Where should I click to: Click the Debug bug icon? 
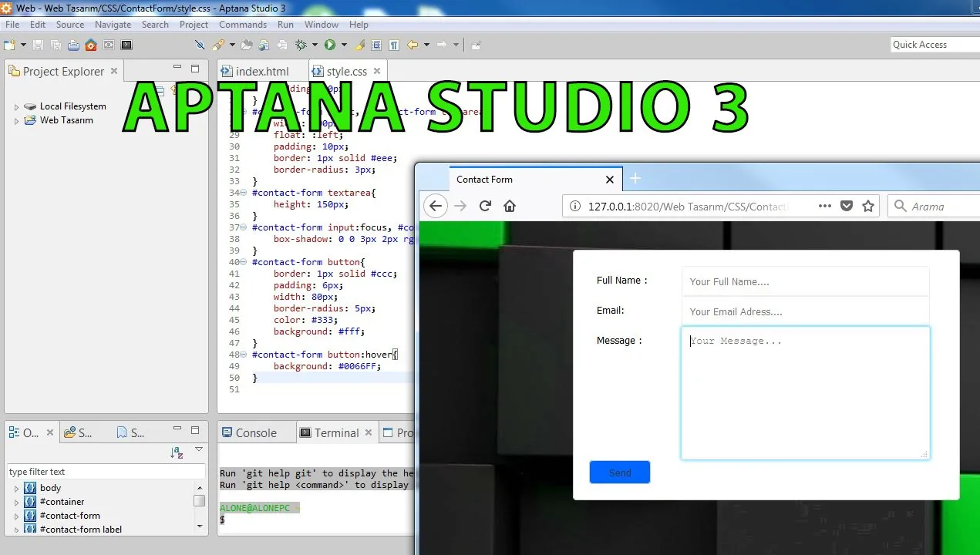point(301,45)
